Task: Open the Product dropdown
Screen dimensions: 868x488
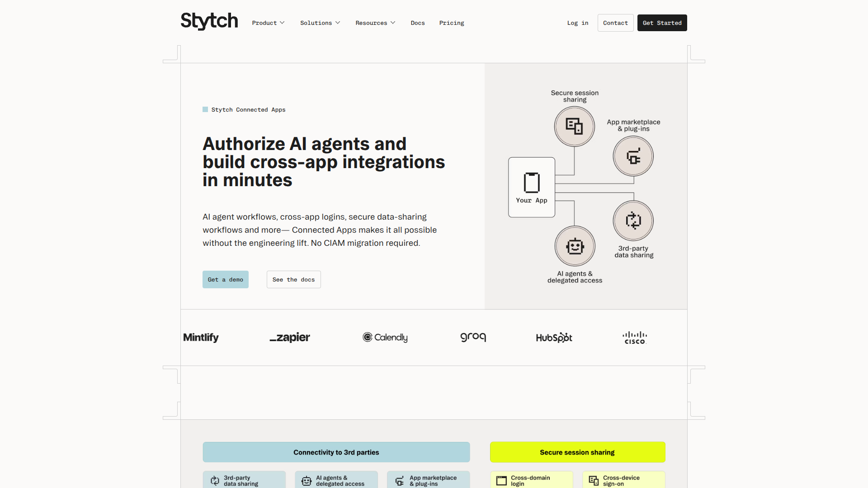Action: pyautogui.click(x=268, y=23)
